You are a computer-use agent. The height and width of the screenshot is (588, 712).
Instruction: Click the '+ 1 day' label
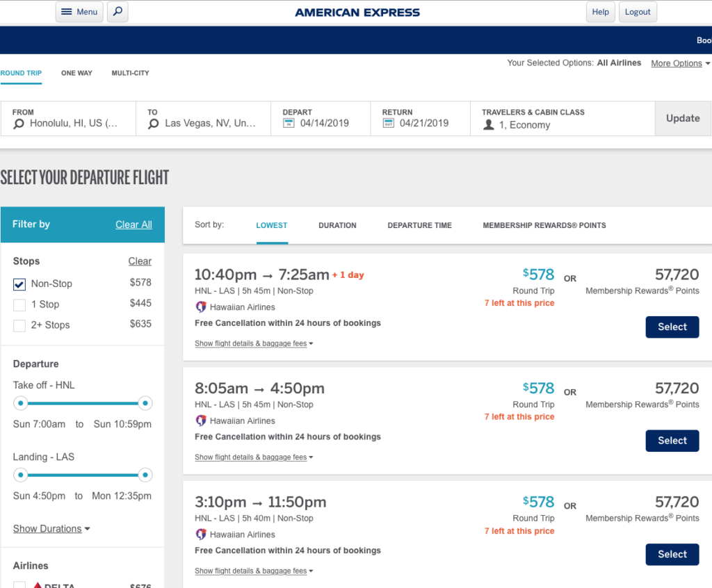coord(348,275)
